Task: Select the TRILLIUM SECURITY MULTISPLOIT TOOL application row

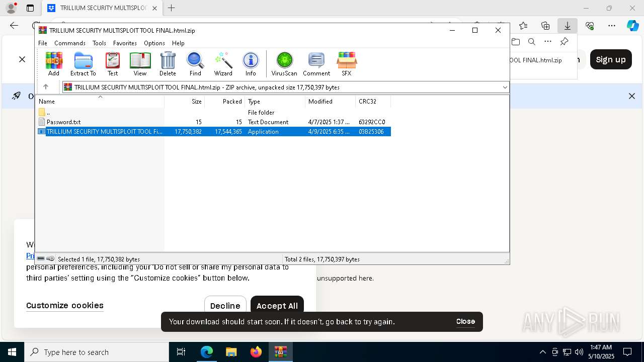Action: pyautogui.click(x=214, y=132)
